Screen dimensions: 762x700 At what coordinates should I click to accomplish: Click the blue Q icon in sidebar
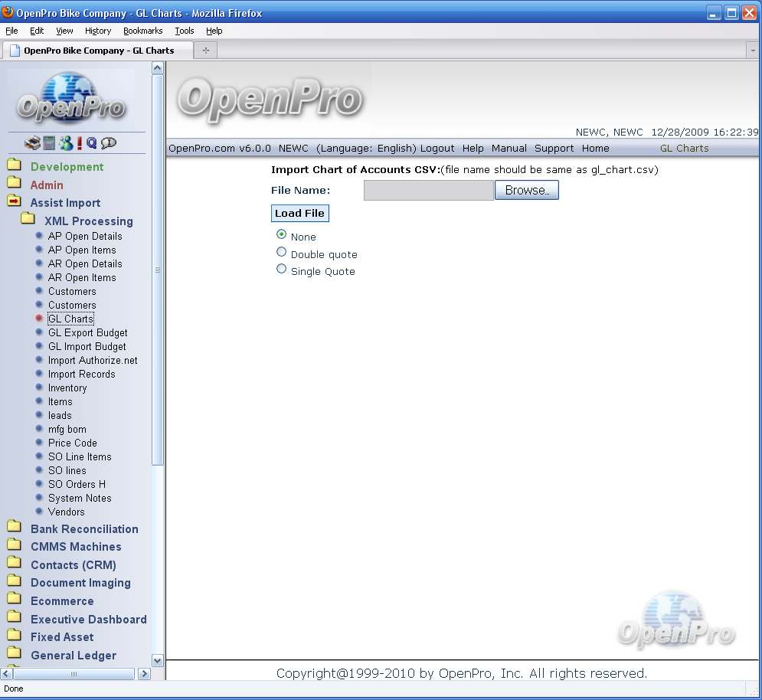click(92, 143)
